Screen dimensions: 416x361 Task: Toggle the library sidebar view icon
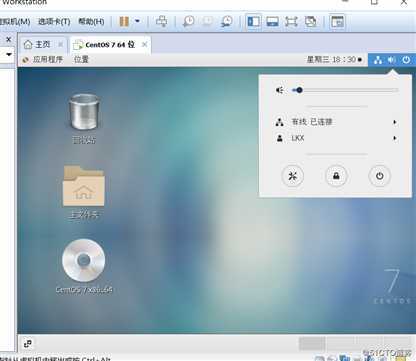(x=254, y=22)
